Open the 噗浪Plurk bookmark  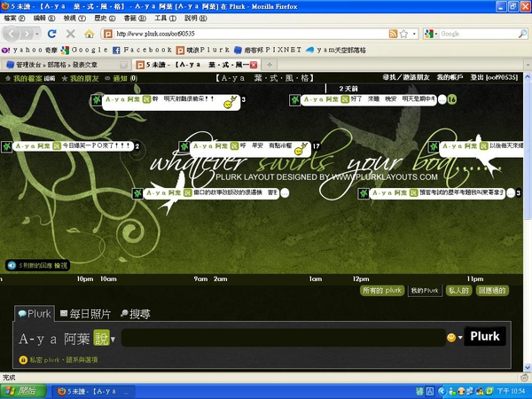click(203, 51)
